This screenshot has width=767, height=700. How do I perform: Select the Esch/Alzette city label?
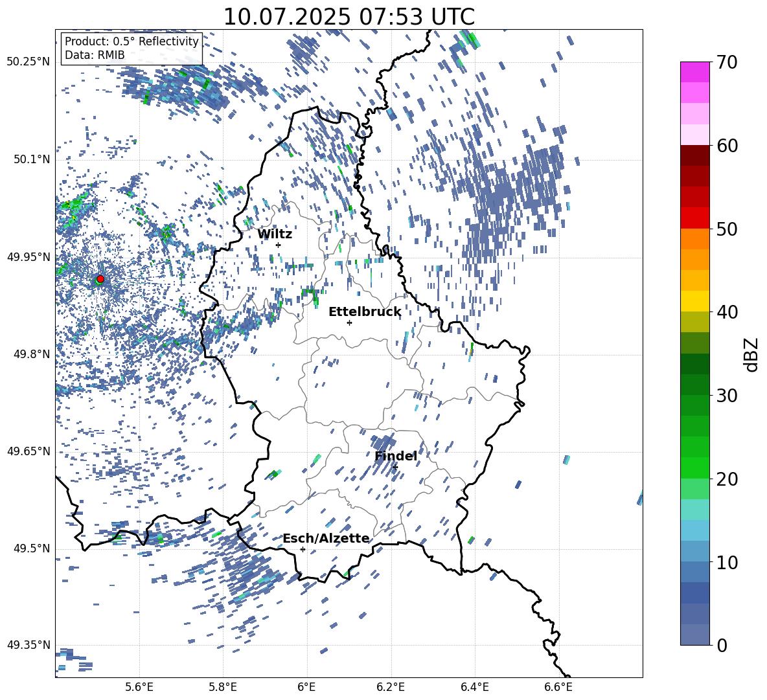click(x=326, y=538)
